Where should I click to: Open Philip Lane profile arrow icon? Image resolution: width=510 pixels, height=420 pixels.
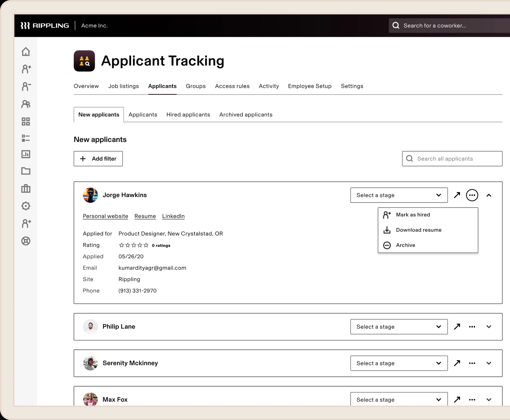coord(457,327)
